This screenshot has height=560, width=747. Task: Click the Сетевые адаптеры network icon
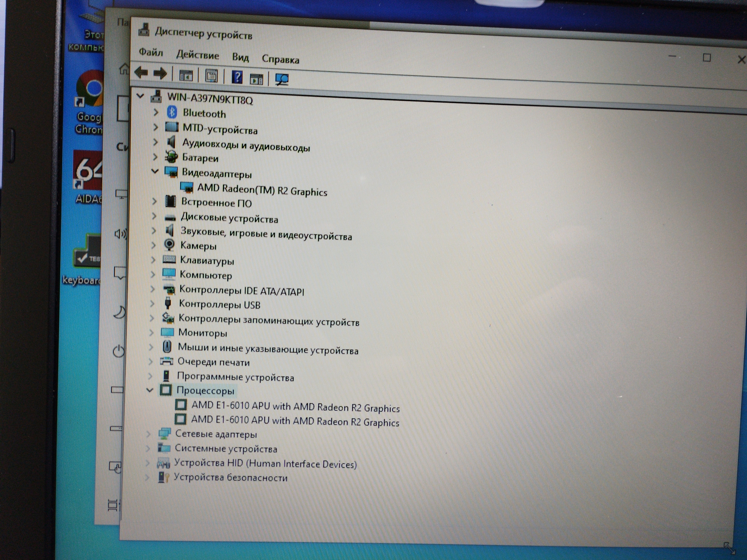[x=165, y=433]
